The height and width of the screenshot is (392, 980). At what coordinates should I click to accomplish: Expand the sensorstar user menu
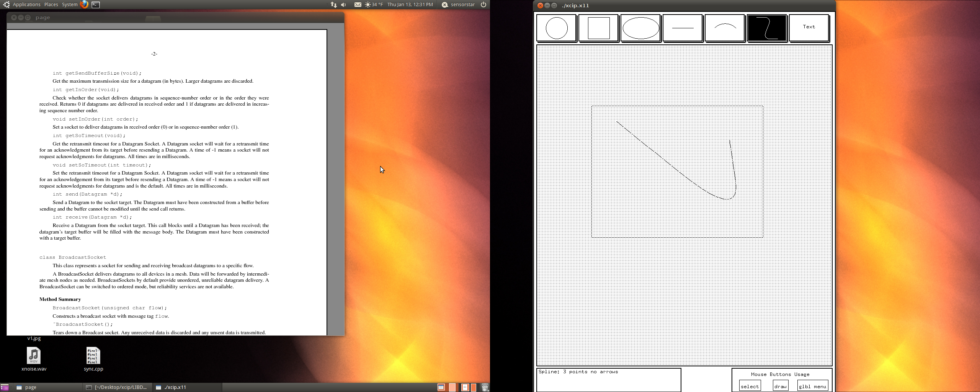tap(458, 5)
